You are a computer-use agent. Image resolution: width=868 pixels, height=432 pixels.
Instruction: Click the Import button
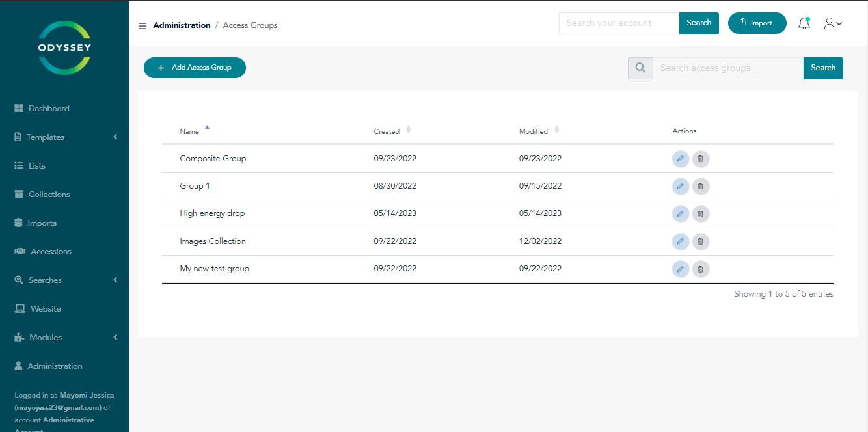757,23
